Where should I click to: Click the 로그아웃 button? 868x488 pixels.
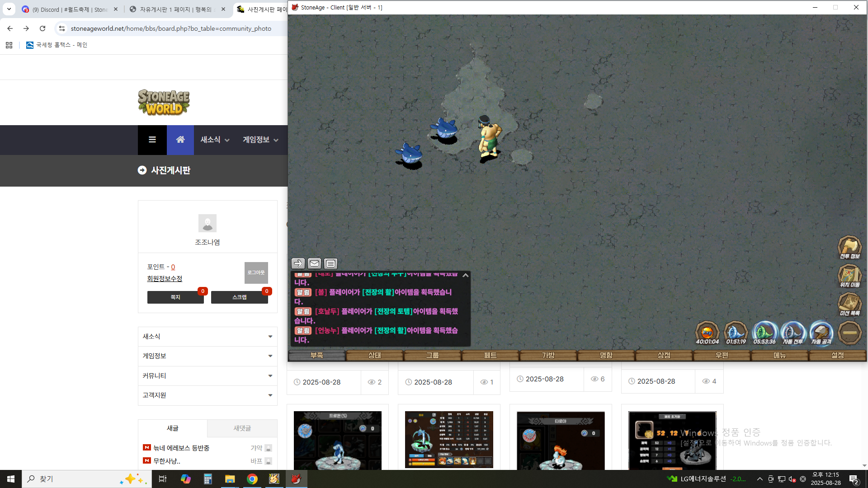256,272
